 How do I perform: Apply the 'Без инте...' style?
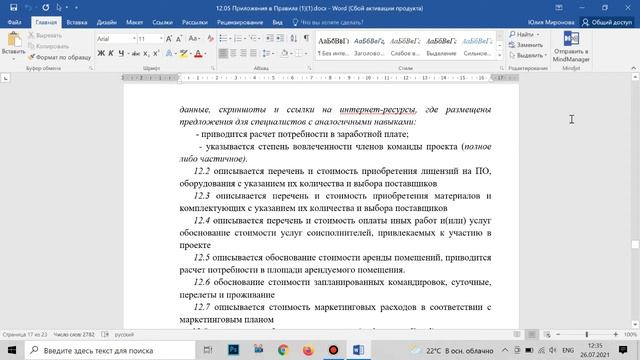click(333, 46)
